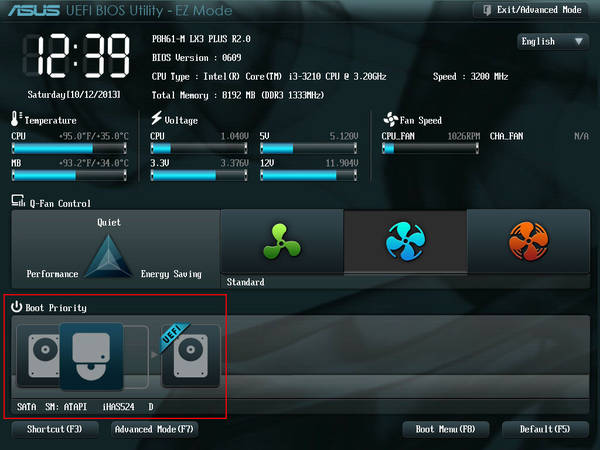Viewport: 600px width, 450px height.
Task: Select the optical drive boot device icon
Action: [x=91, y=356]
